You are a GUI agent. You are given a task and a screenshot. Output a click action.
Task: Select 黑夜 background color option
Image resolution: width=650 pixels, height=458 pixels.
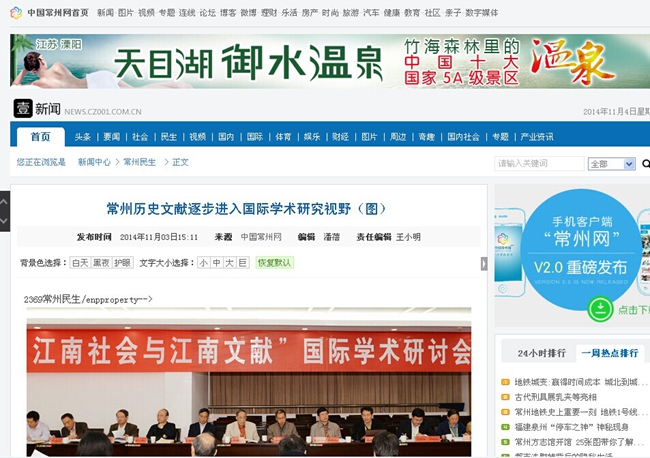click(x=101, y=263)
